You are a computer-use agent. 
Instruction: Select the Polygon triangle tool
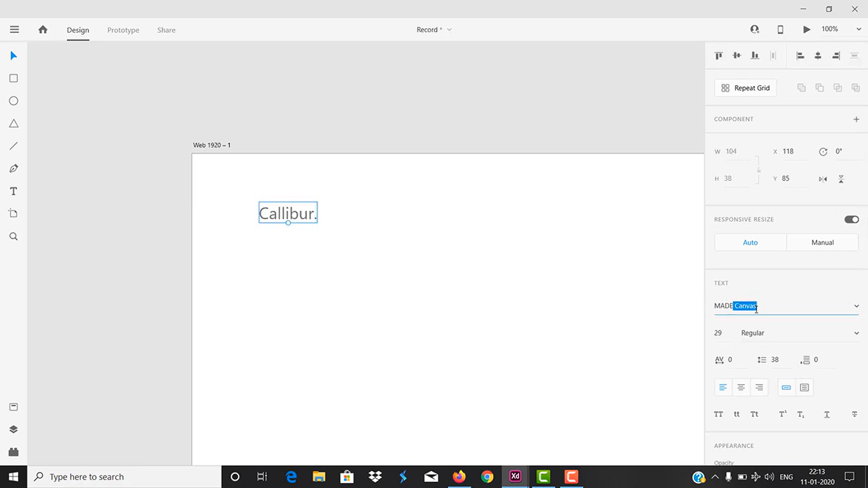(14, 123)
